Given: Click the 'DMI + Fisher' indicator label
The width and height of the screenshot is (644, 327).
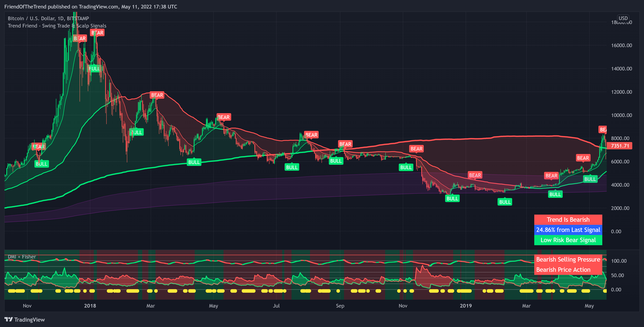Looking at the screenshot, I should pos(22,257).
